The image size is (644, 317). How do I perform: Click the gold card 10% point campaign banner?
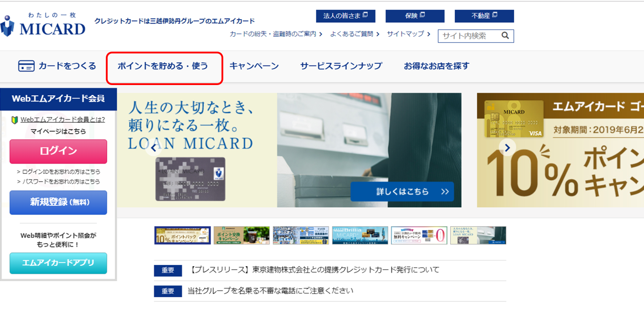[560, 150]
